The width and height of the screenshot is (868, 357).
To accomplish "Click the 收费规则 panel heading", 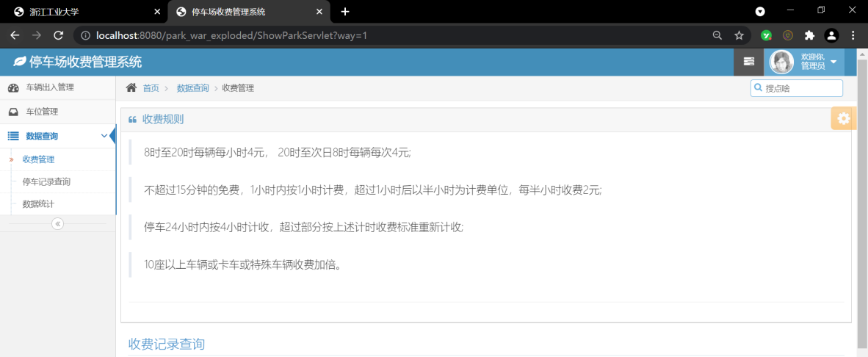I will (x=163, y=119).
